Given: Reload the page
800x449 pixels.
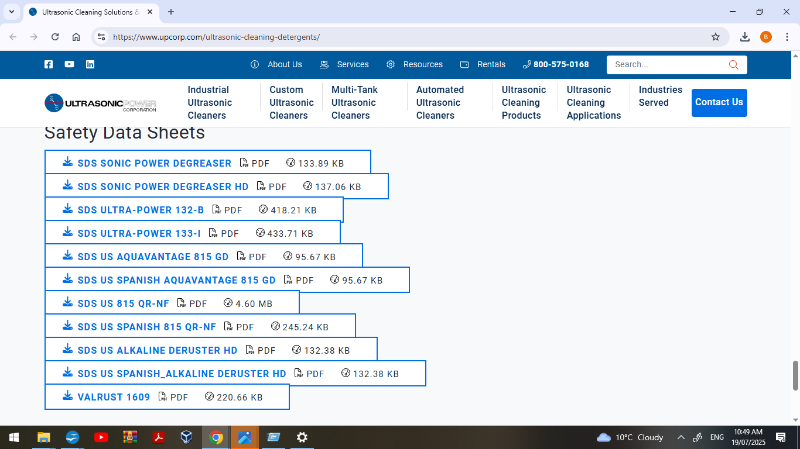Looking at the screenshot, I should tap(55, 37).
